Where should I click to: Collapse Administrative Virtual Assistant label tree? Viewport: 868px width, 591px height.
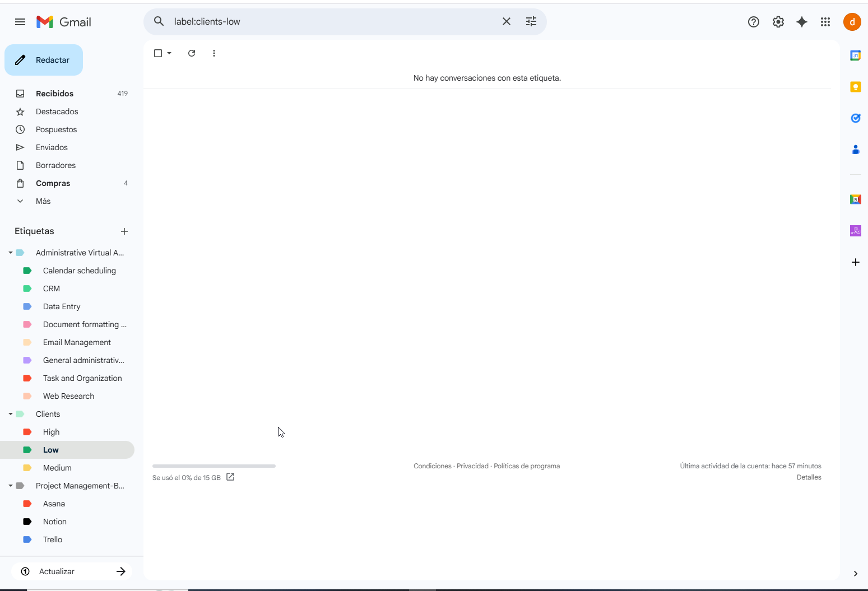[11, 253]
